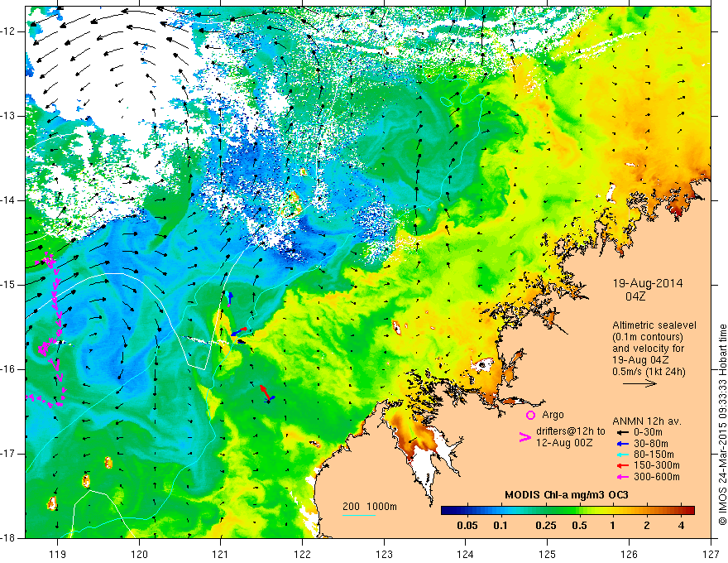This screenshot has width=728, height=563.
Task: Click the -14 latitude axis label
Action: point(9,200)
